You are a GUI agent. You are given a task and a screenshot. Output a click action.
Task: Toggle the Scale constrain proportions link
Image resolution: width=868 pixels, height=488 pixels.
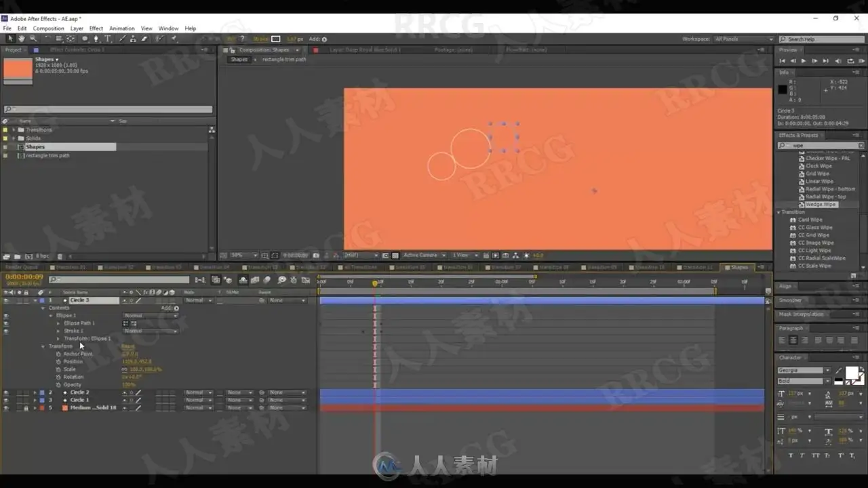point(125,369)
